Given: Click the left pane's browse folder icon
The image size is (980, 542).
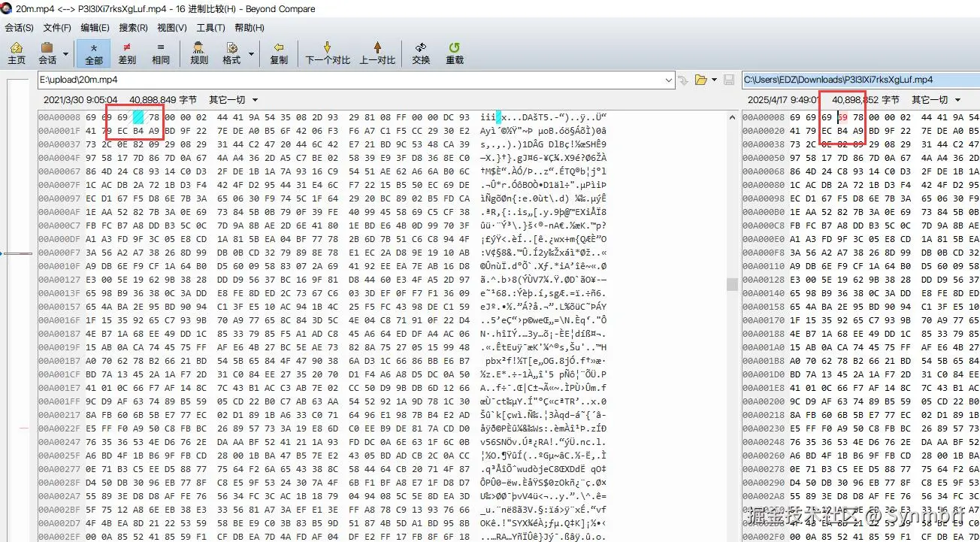Looking at the screenshot, I should [x=701, y=80].
